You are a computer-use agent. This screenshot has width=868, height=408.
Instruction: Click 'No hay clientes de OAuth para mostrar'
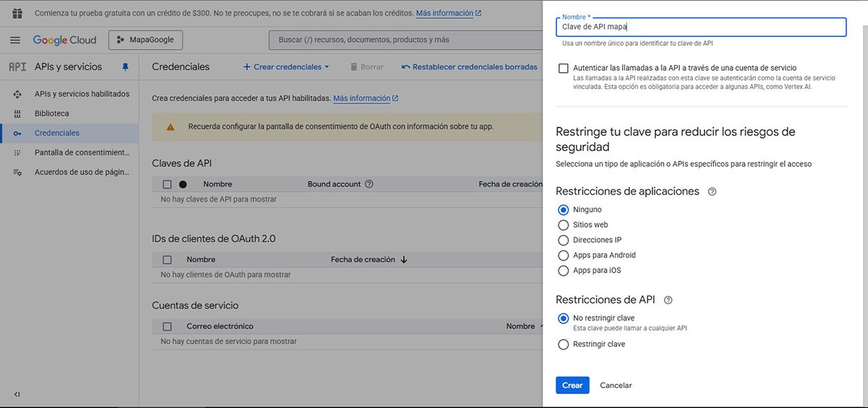pyautogui.click(x=226, y=275)
